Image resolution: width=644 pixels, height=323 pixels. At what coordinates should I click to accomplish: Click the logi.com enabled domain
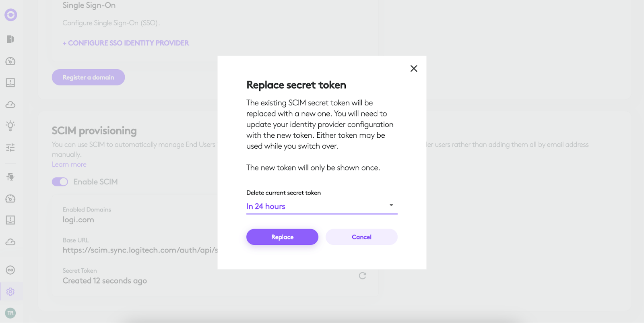click(78, 220)
